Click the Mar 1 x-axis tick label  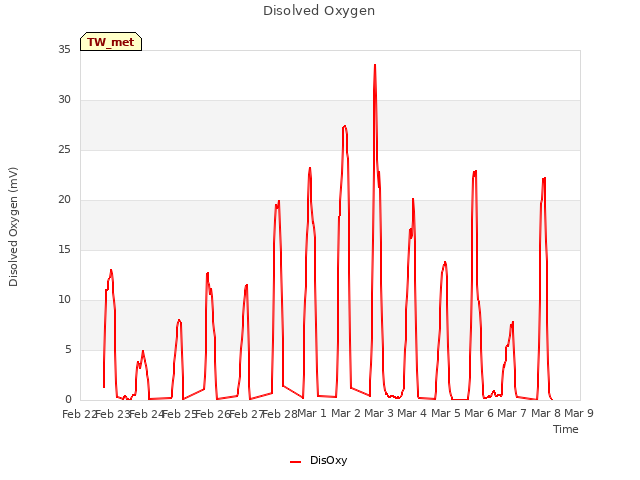(312, 413)
